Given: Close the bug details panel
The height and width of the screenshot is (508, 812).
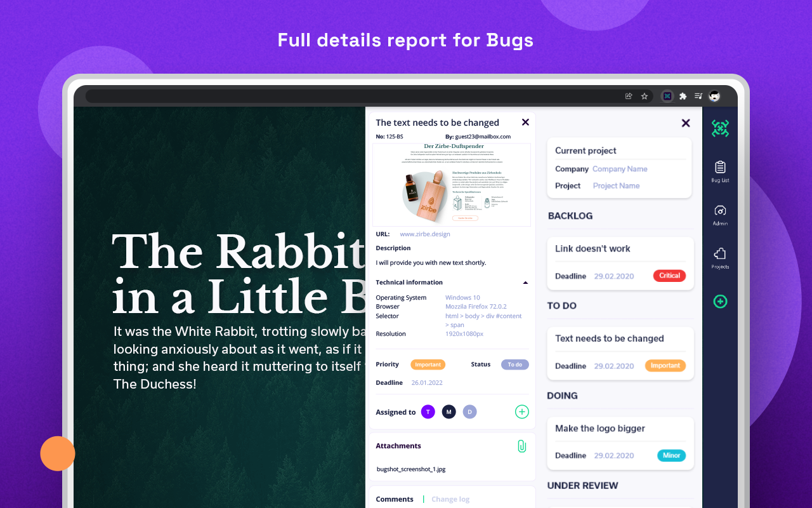Looking at the screenshot, I should (525, 122).
